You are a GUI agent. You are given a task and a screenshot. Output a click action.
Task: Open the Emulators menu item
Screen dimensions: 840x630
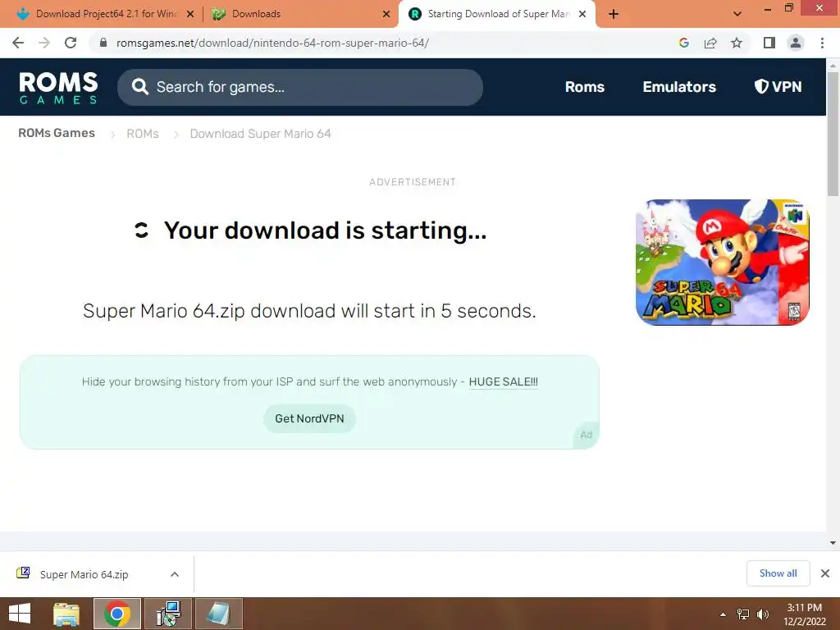tap(679, 87)
